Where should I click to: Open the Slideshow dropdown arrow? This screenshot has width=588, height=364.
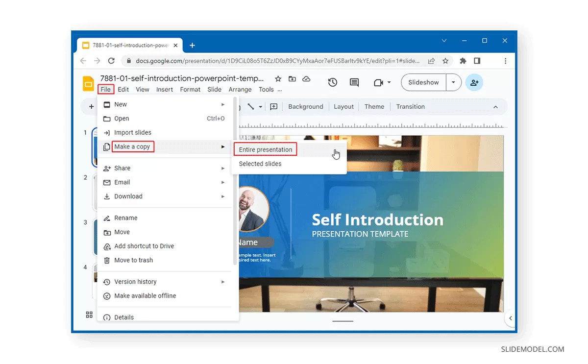pyautogui.click(x=453, y=82)
